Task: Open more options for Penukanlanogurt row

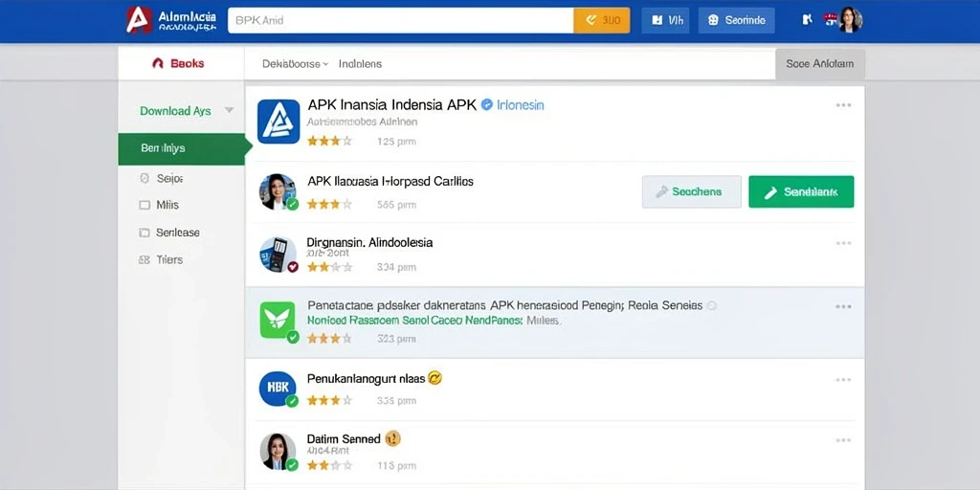Action: (844, 379)
